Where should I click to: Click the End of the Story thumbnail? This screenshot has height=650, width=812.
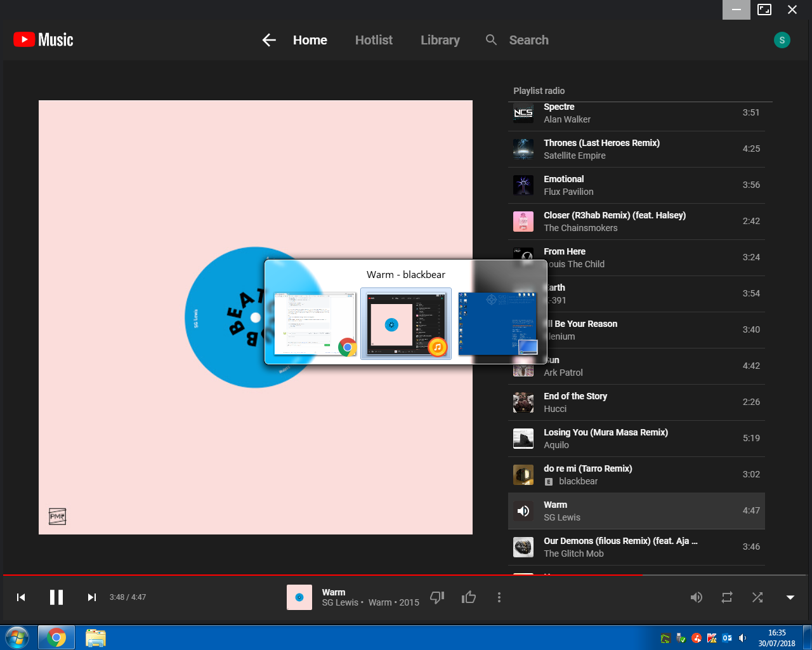click(523, 402)
